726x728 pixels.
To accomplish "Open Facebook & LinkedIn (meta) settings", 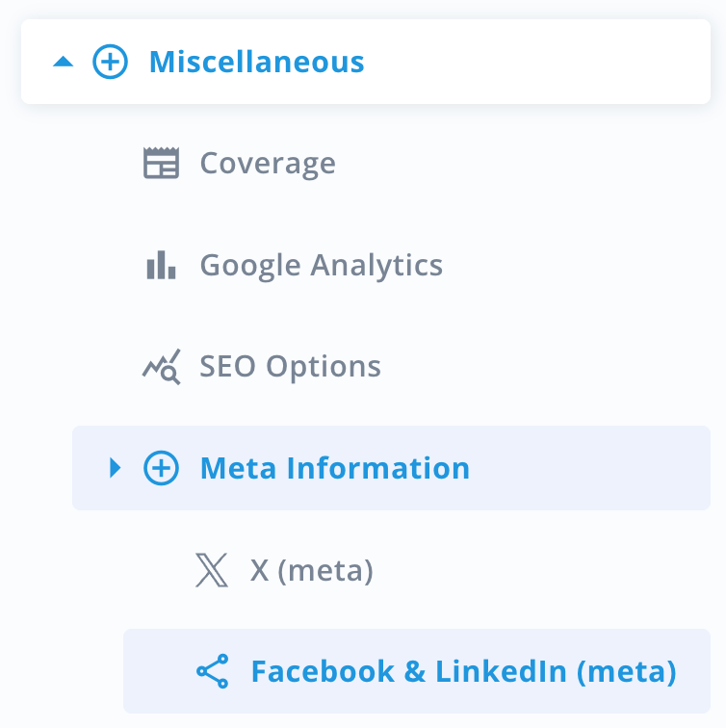I will 463,671.
